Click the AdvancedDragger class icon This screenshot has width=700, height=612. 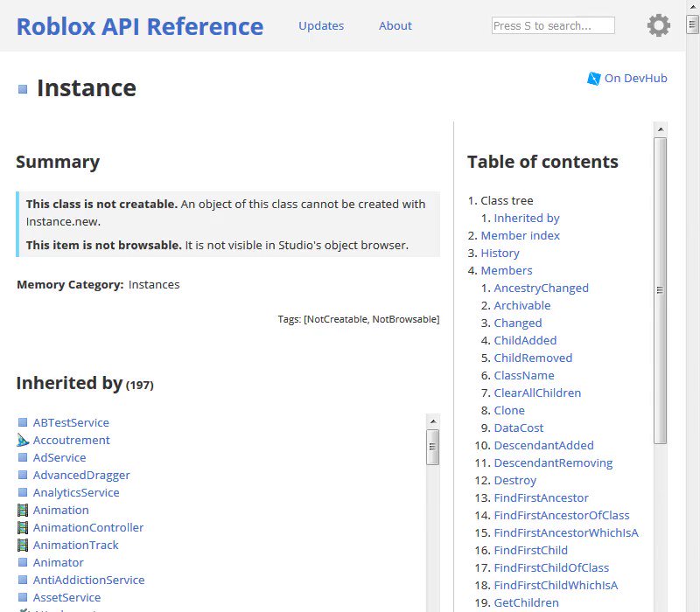(x=23, y=475)
